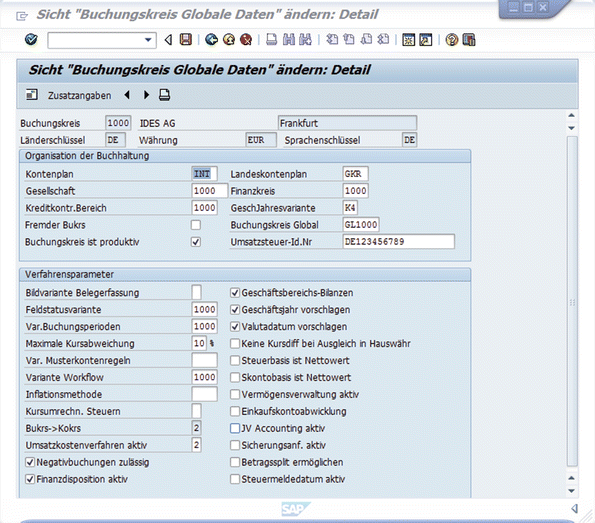Go to Last Page icon
This screenshot has width=595, height=523.
pos(383,39)
